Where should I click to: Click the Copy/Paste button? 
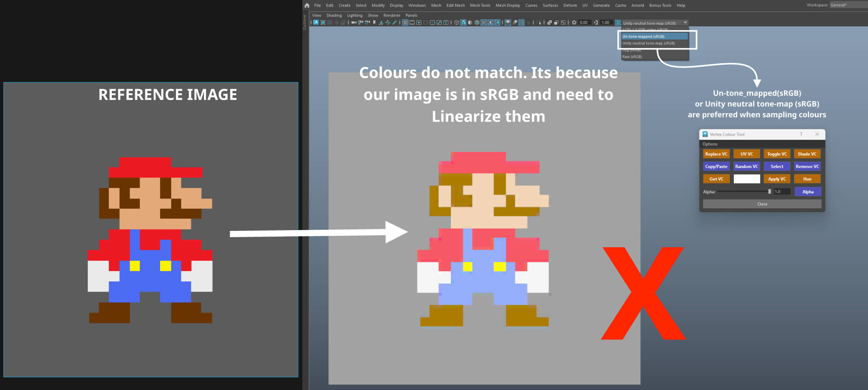pyautogui.click(x=716, y=167)
